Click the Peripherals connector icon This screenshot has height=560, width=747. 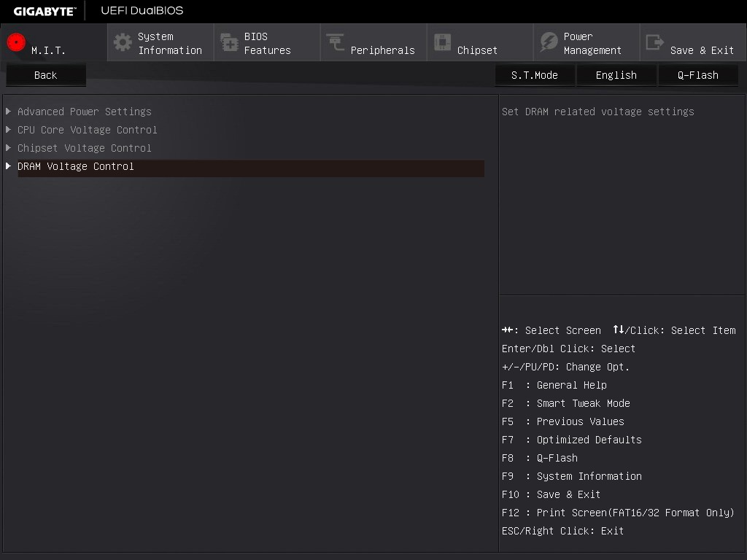(336, 42)
